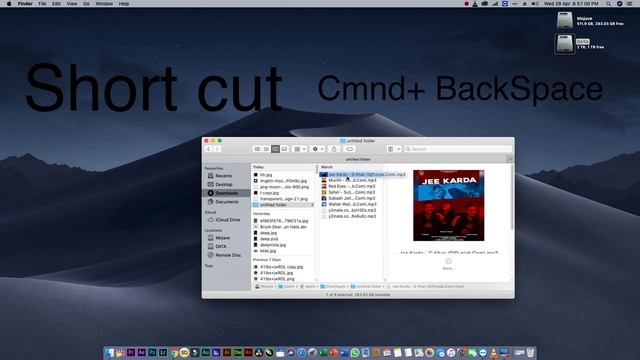Click the preview pane vertical scrollbar
The height and width of the screenshot is (360, 640).
tap(512, 198)
